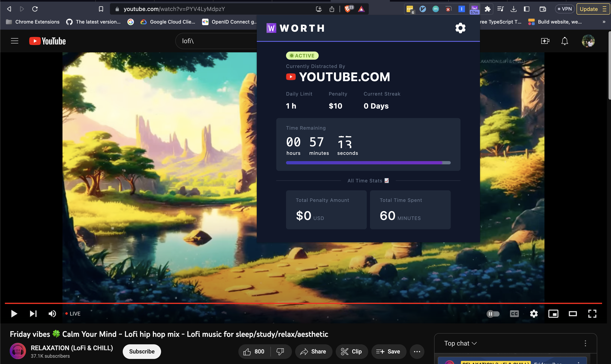Image resolution: width=611 pixels, height=364 pixels.
Task: Subscribe to RELAXATION channel
Action: click(142, 351)
